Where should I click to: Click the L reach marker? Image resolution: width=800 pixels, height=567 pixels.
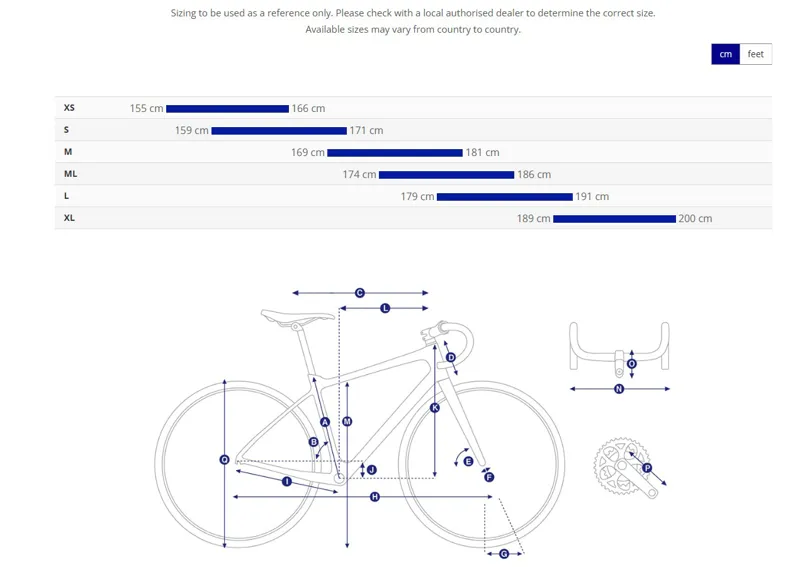pos(385,308)
